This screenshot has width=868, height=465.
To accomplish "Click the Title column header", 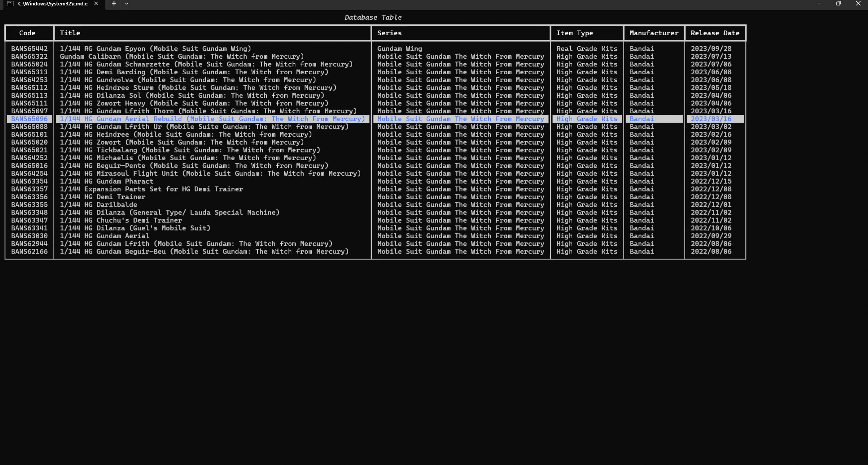I will click(70, 33).
